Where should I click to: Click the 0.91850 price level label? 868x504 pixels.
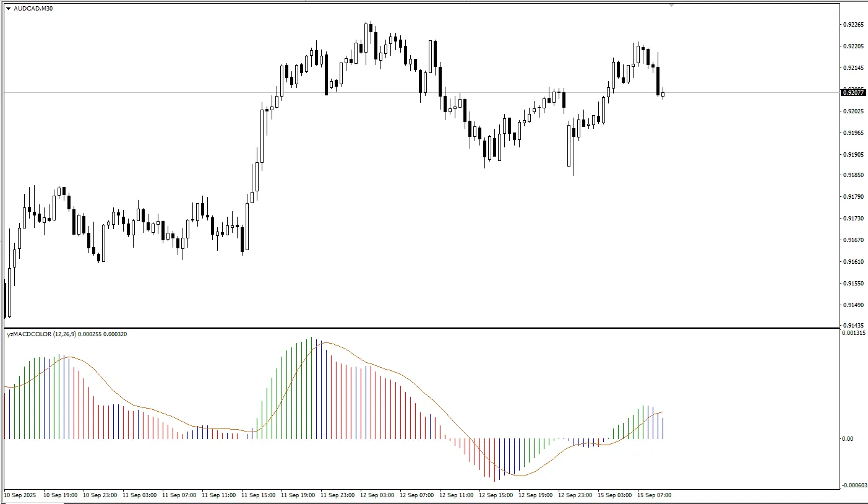853,176
